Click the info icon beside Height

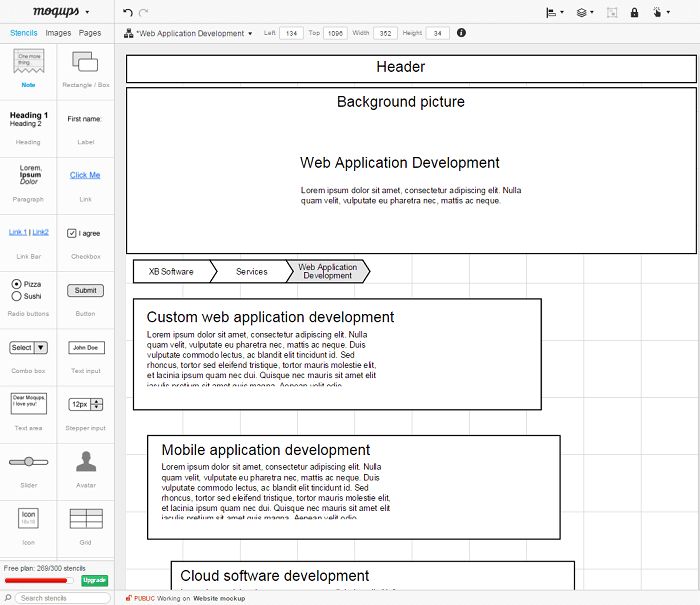pos(461,33)
